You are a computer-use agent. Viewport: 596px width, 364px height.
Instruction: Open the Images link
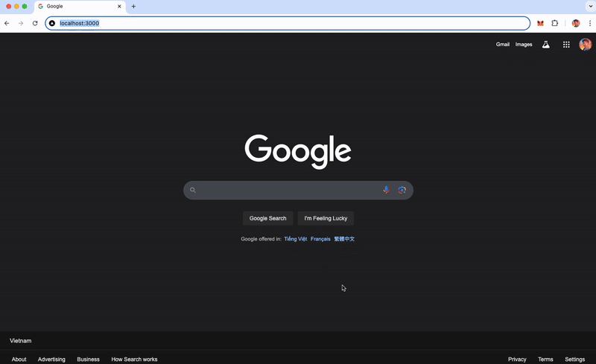524,45
